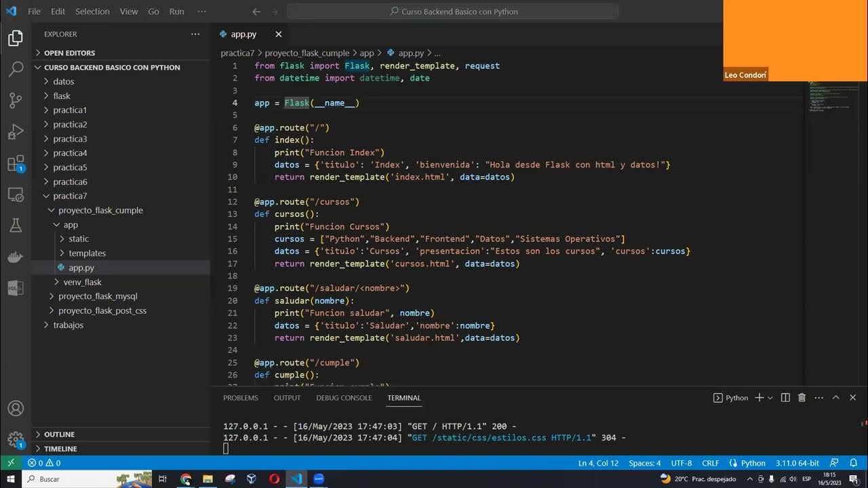Expand the venv_flask folder
The width and height of the screenshot is (868, 488).
click(82, 282)
